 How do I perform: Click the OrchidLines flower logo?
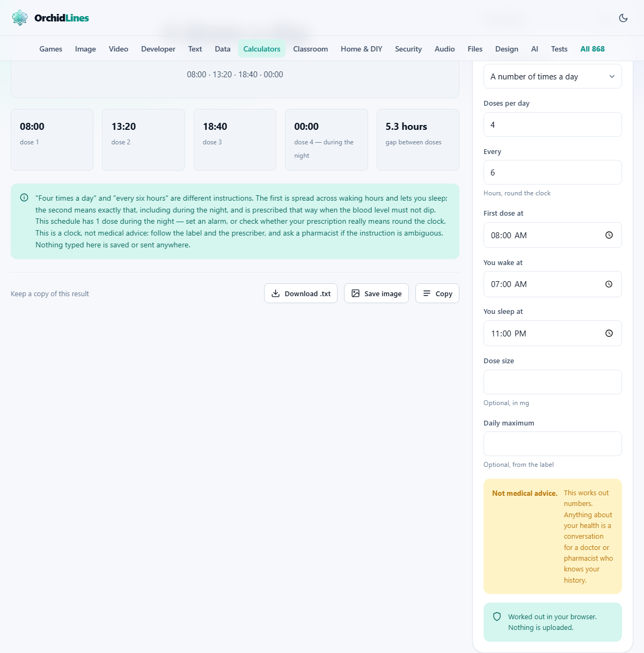(x=20, y=18)
